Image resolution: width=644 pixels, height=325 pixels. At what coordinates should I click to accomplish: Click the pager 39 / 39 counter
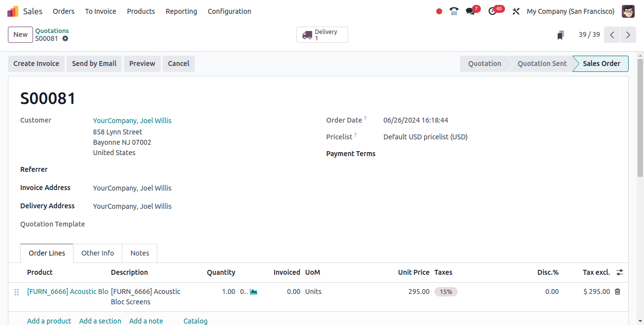pyautogui.click(x=589, y=34)
